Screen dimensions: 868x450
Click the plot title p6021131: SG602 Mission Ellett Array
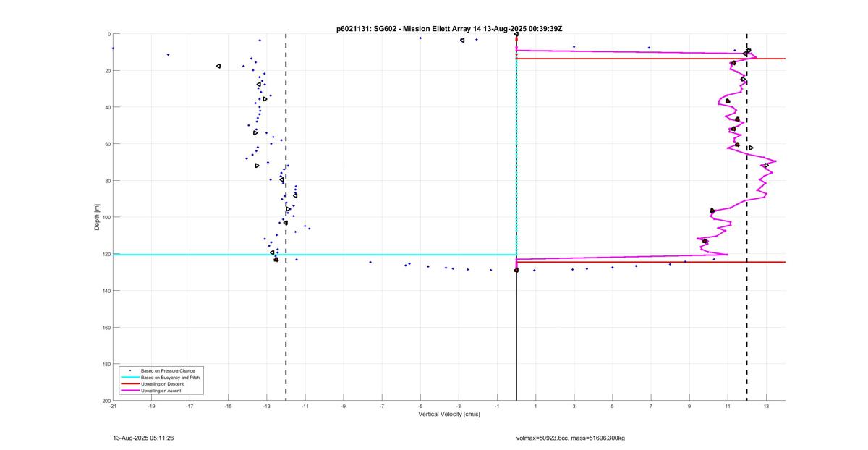(449, 28)
